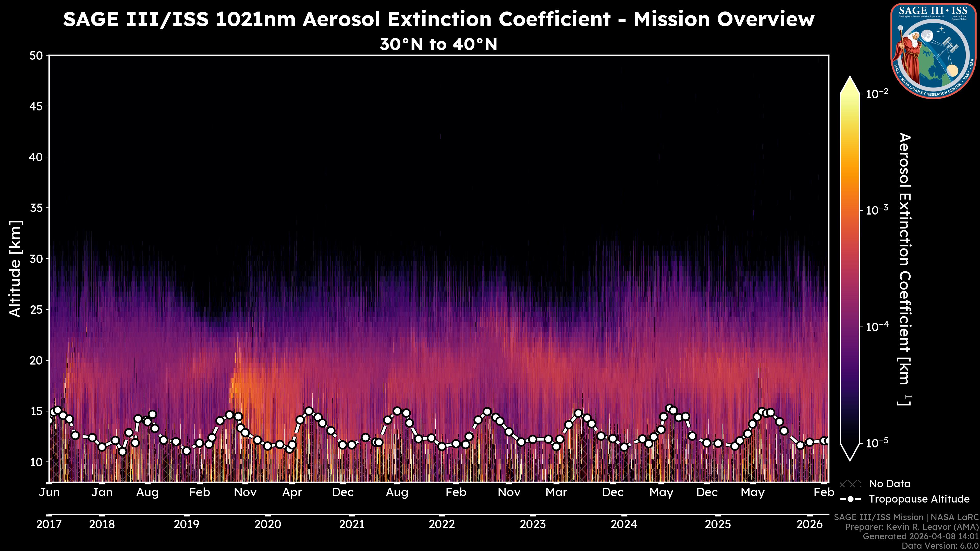Click the colorbar bottom arrow tip
Screen dimensions: 980x551
(850, 460)
